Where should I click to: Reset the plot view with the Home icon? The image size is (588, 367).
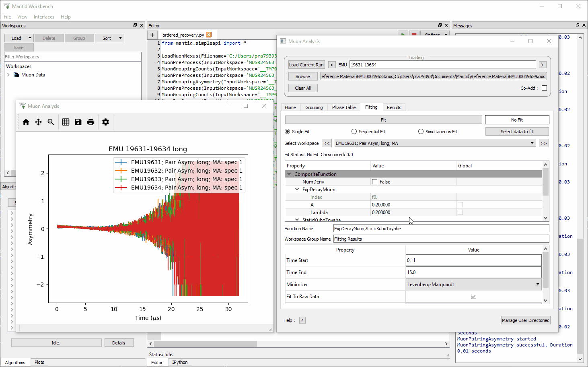pyautogui.click(x=26, y=122)
